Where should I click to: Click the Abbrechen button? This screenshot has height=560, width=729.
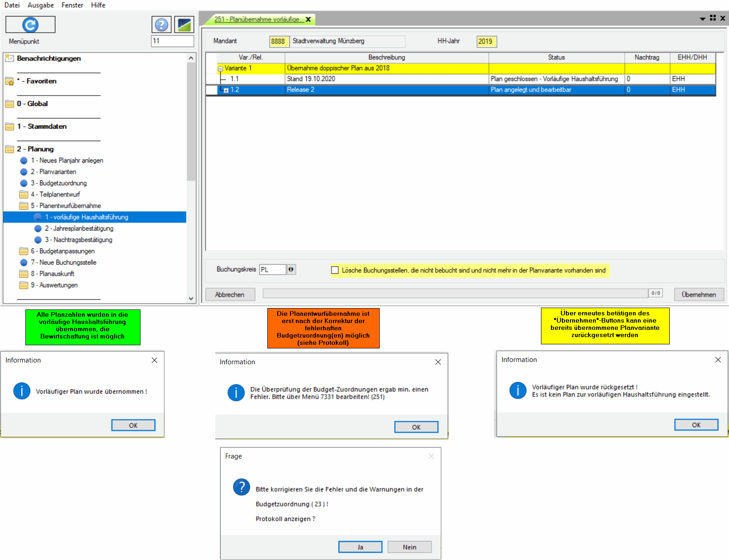click(x=230, y=294)
